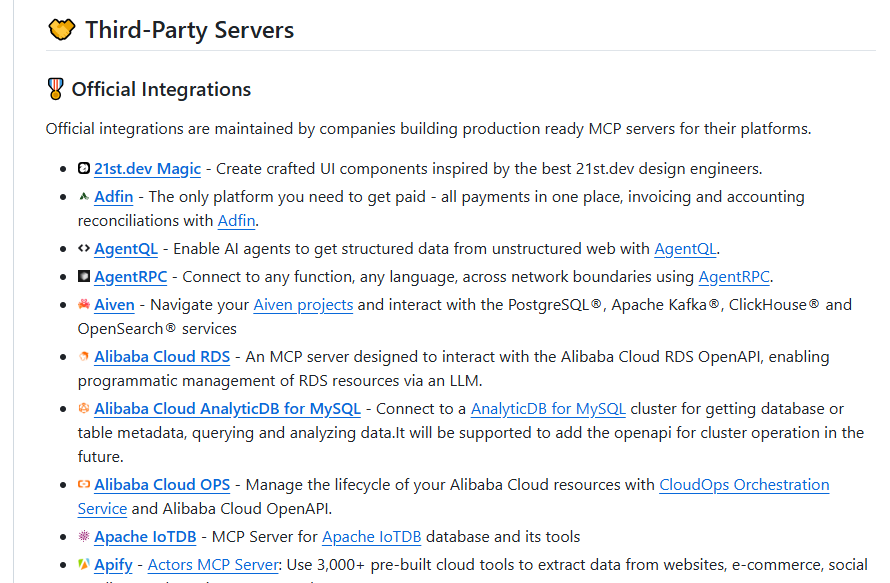Open the bold AgentQL list link
The image size is (890, 583).
click(x=126, y=249)
